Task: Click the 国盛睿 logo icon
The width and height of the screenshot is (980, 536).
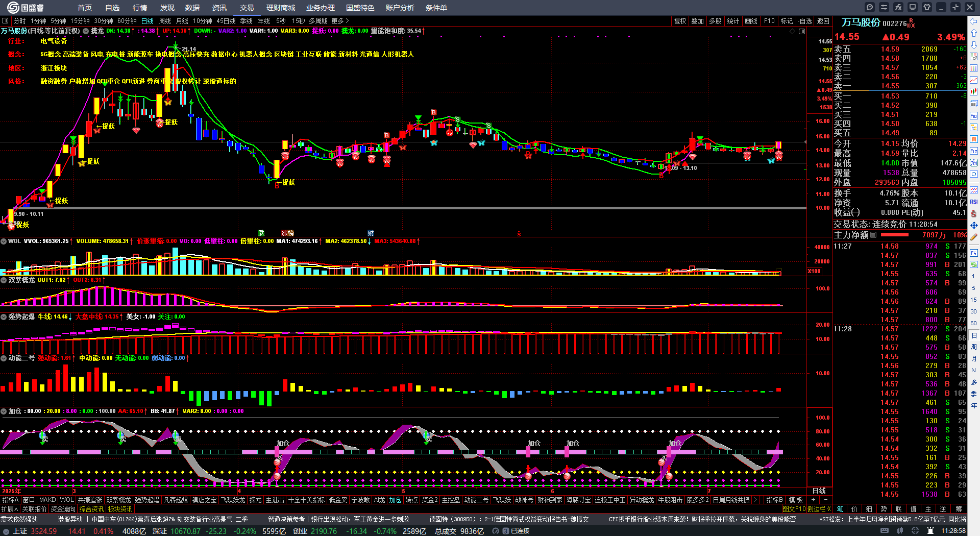Action: pyautogui.click(x=13, y=7)
